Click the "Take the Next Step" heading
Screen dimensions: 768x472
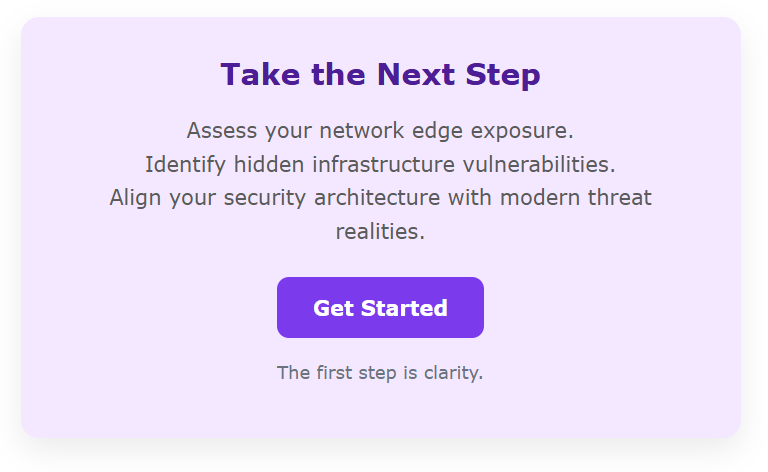click(380, 75)
